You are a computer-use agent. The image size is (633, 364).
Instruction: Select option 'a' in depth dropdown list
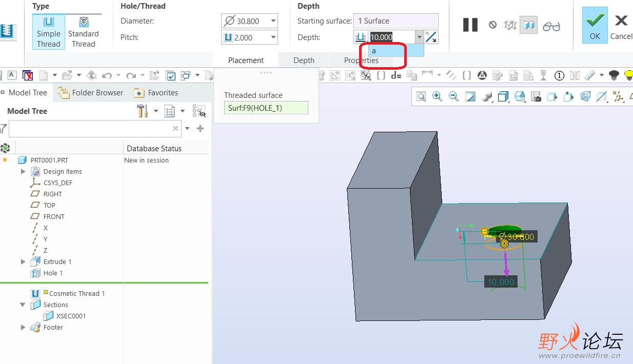(396, 51)
